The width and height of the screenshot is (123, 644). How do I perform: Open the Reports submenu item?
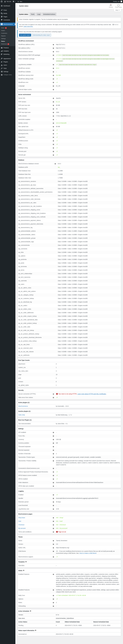(x=3, y=36)
